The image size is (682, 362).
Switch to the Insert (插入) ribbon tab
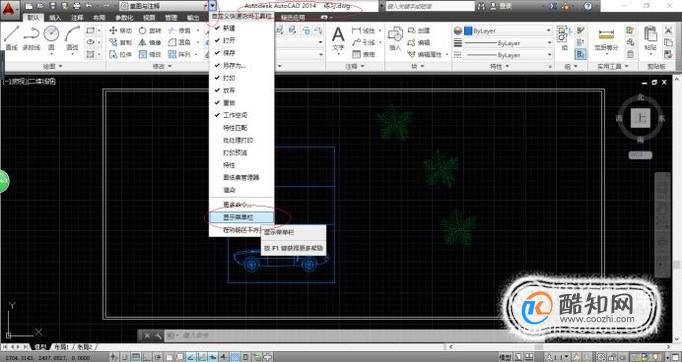pyautogui.click(x=55, y=18)
